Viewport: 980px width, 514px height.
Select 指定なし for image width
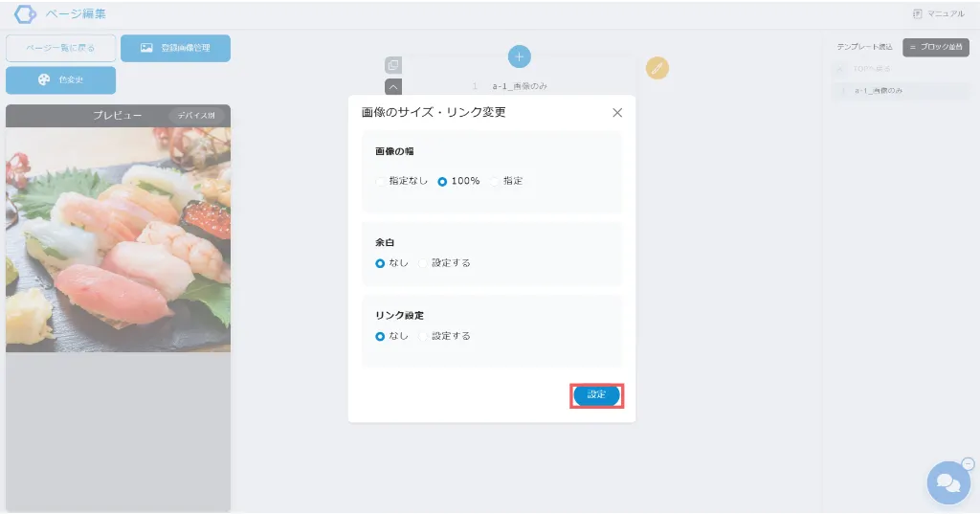381,181
